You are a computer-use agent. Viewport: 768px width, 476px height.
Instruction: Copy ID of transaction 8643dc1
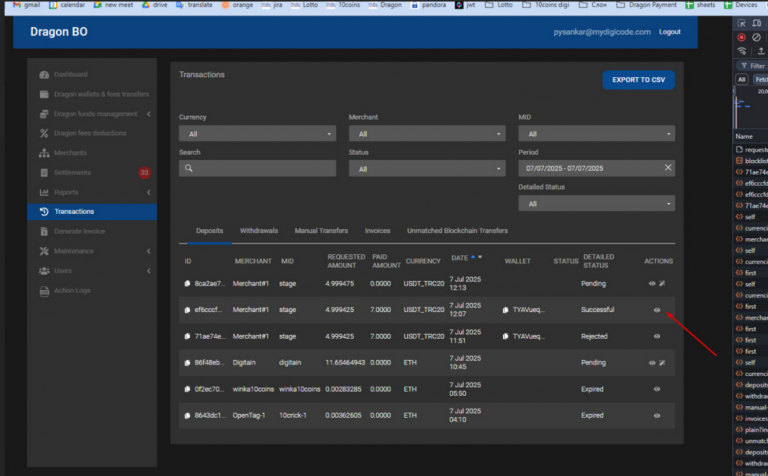pyautogui.click(x=187, y=416)
